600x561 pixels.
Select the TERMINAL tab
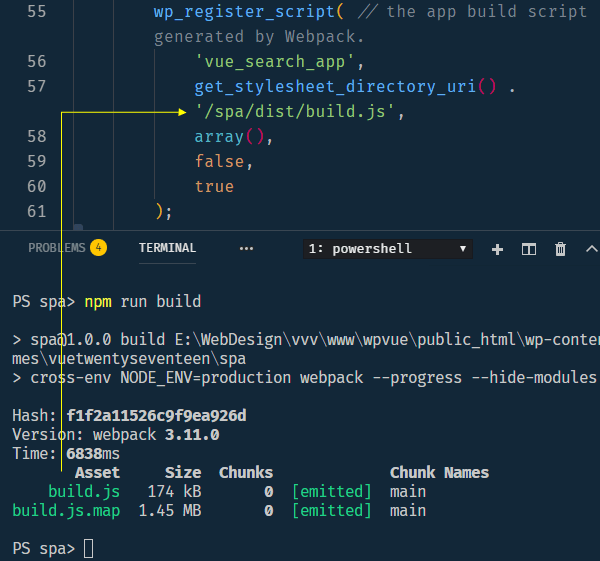[x=167, y=248]
